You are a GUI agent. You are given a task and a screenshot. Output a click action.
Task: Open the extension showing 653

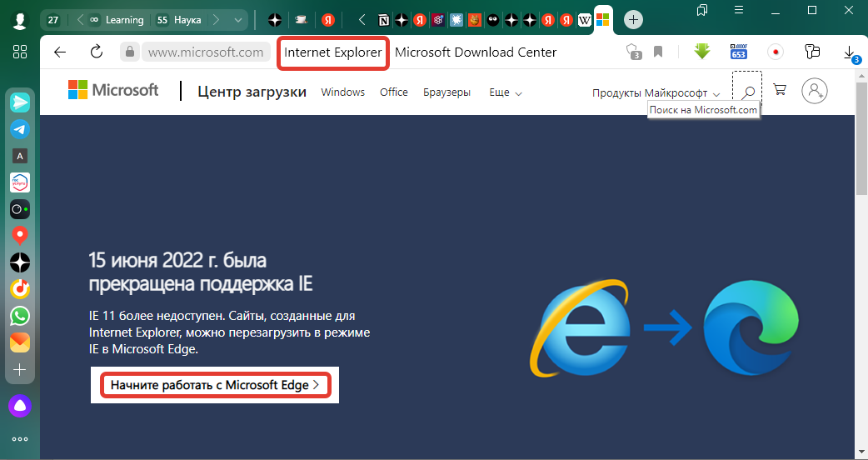coord(739,52)
